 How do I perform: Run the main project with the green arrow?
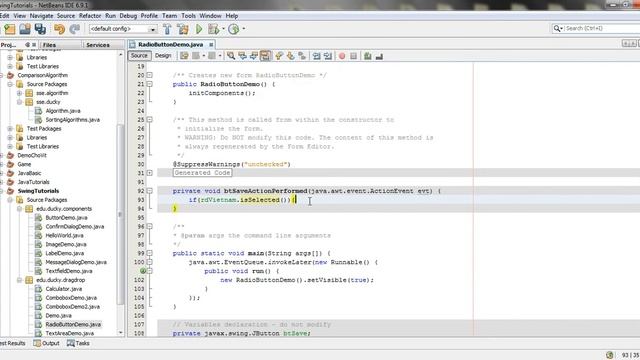199,29
